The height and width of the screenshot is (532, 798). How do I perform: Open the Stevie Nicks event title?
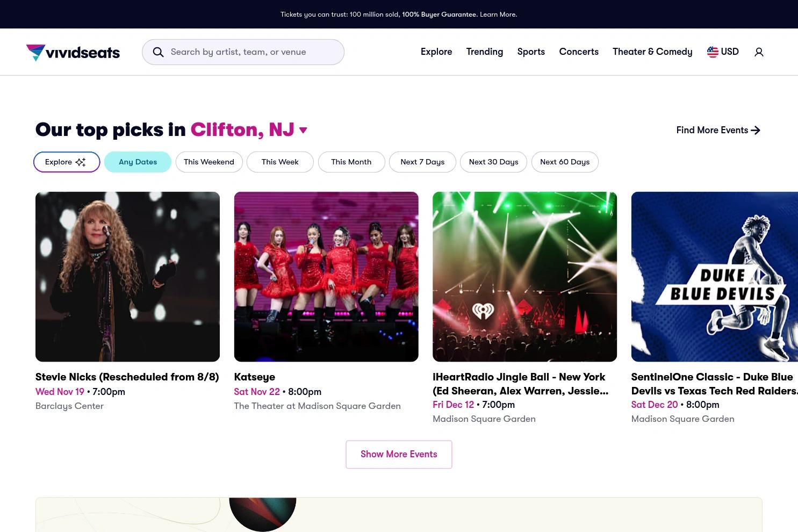127,377
